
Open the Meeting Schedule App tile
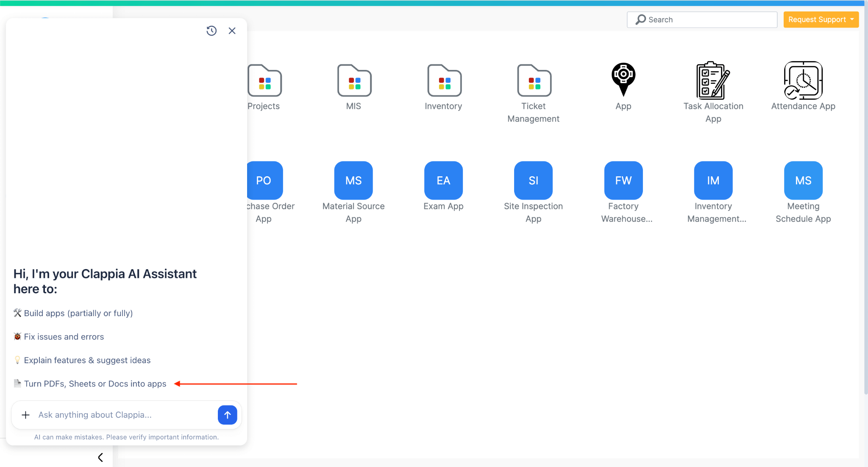tap(803, 181)
